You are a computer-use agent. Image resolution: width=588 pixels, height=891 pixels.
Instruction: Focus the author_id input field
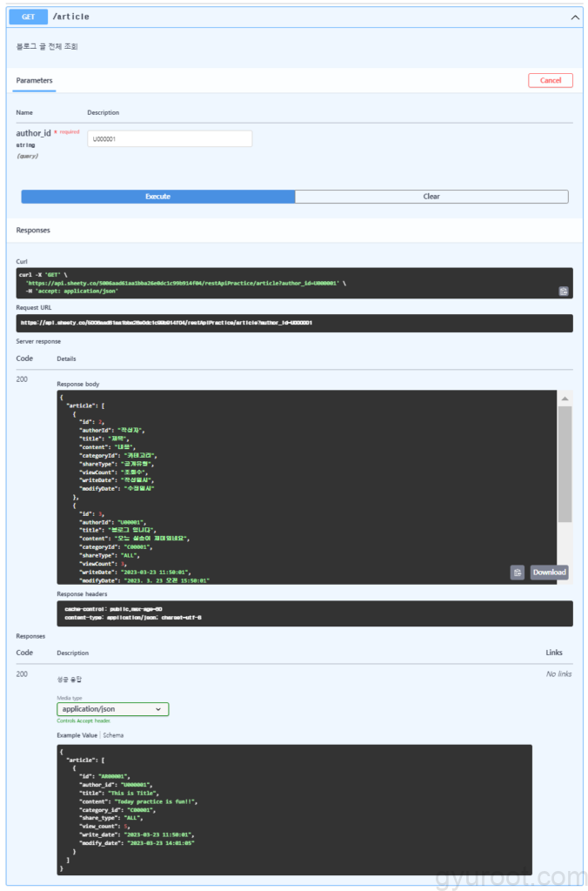(x=170, y=139)
